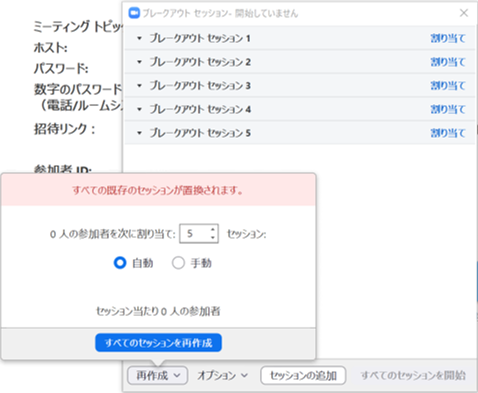Expand ブレークアウト セッション 1 row arrow
Image resolution: width=478 pixels, height=393 pixels.
pyautogui.click(x=139, y=38)
